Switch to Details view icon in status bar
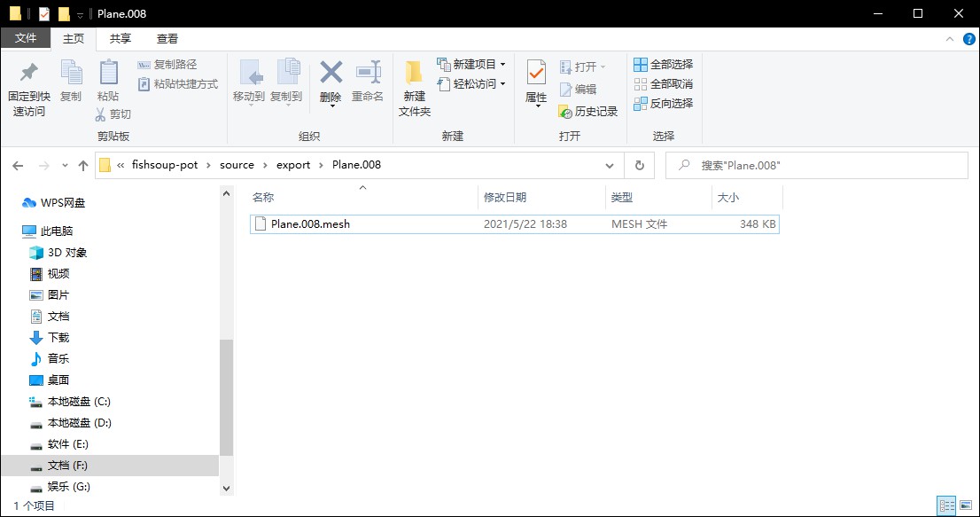Viewport: 980px width, 517px height. coord(946,505)
